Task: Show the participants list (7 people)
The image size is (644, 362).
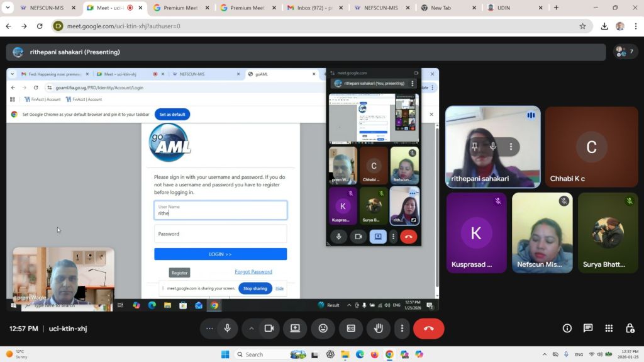Action: coord(625,52)
